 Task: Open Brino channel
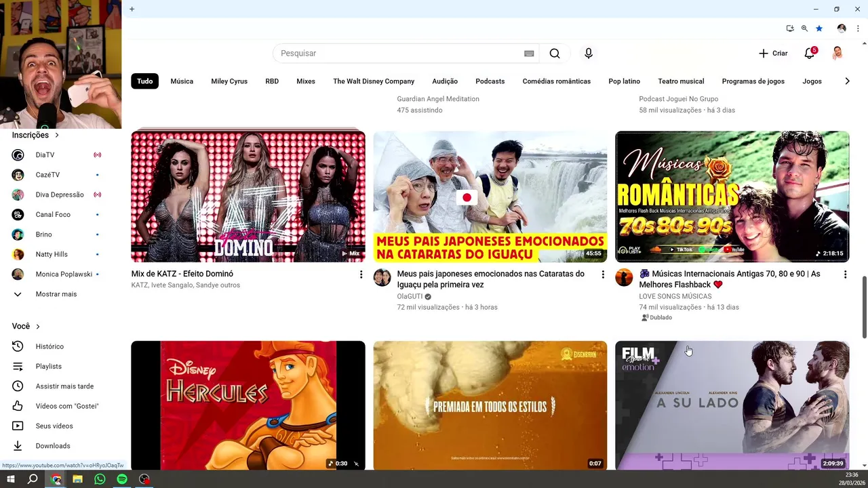56,235
